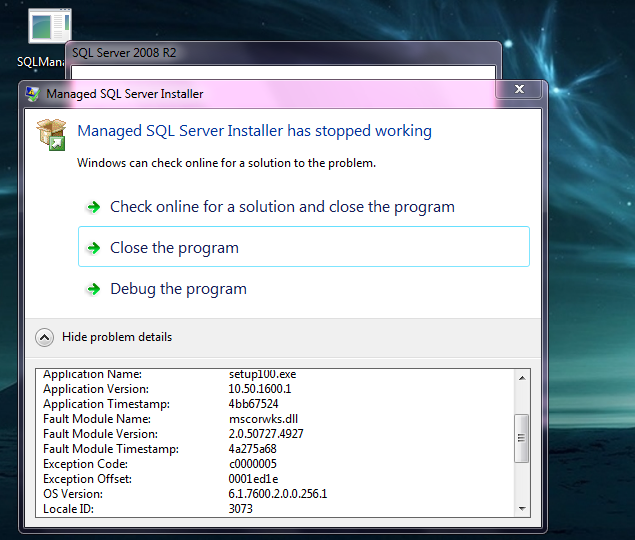635x540 pixels.
Task: Click the OS Version label
Action: [x=73, y=494]
